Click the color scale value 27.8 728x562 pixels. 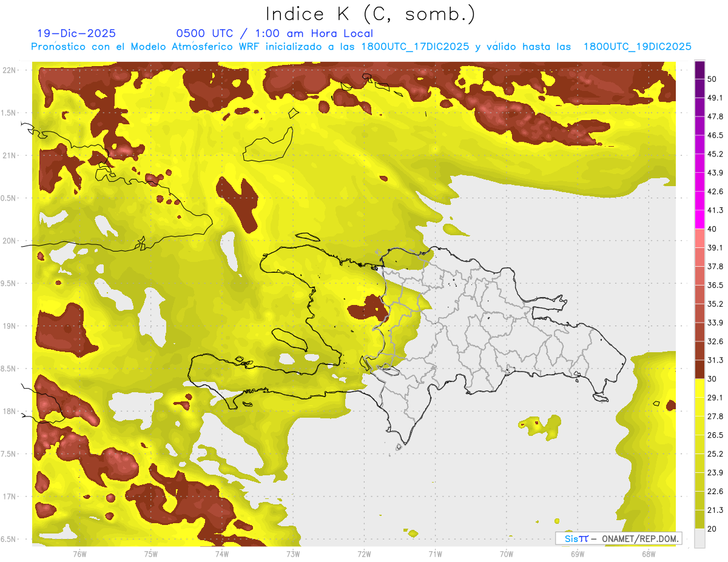(715, 416)
